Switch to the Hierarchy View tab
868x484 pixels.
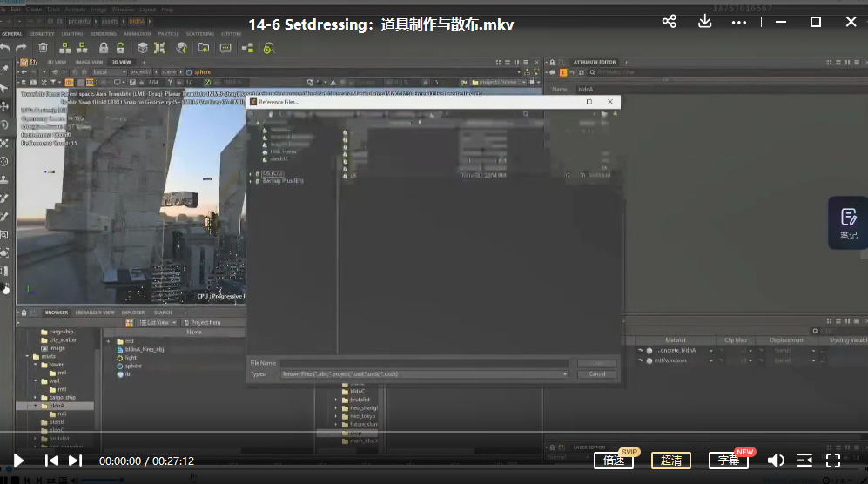[95, 313]
